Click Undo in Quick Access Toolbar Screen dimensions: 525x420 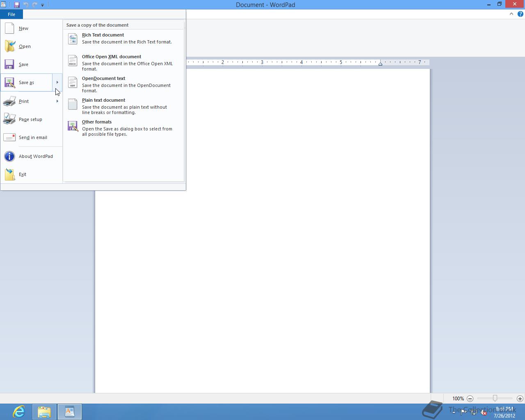(x=26, y=5)
